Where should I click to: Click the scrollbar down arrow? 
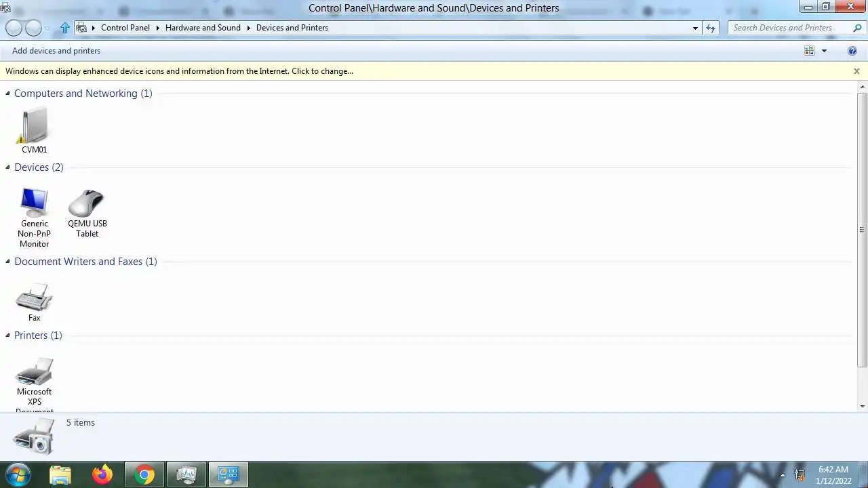(862, 407)
